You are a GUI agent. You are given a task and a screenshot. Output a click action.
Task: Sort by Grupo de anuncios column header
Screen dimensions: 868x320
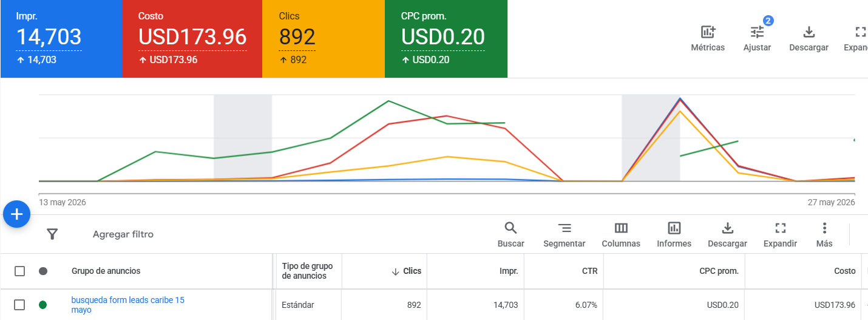[x=106, y=271]
